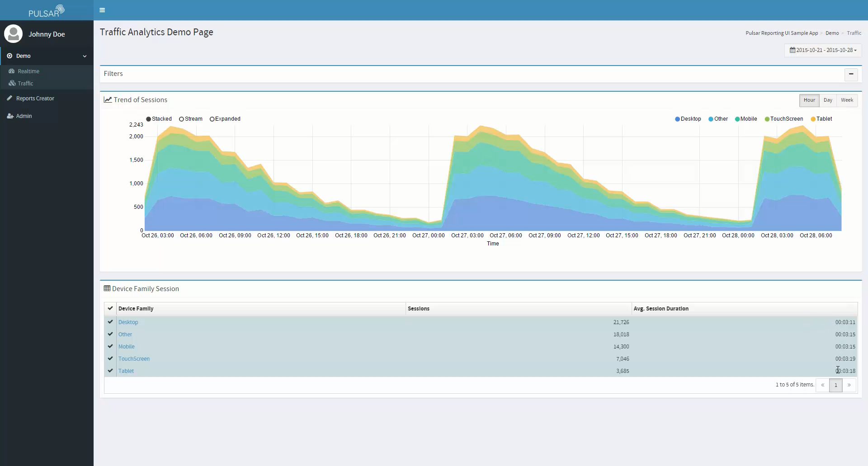Click the Pulsar logo
The height and width of the screenshot is (466, 868).
[47, 11]
